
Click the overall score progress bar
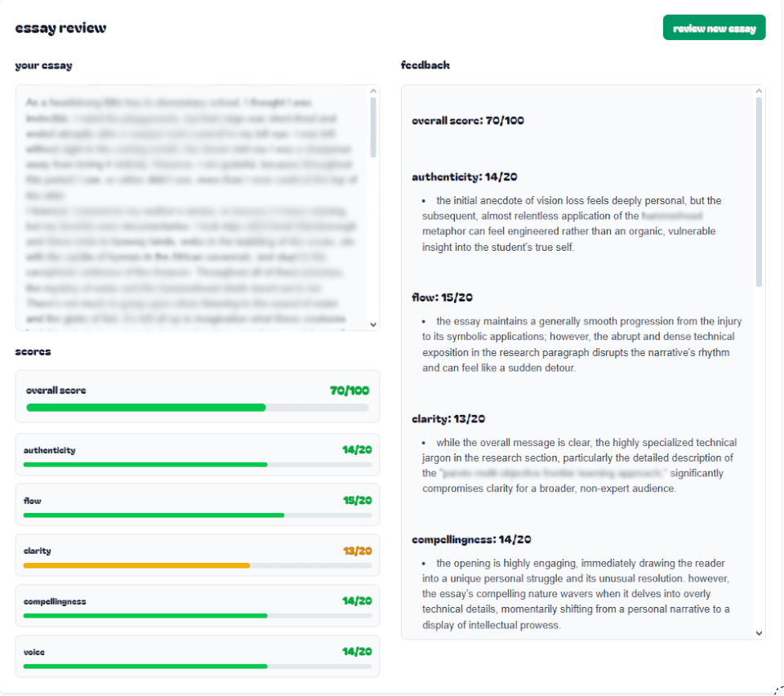(198, 408)
